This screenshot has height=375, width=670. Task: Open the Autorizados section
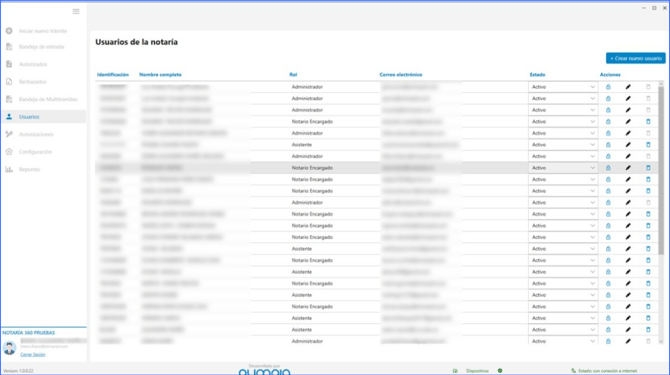[33, 64]
